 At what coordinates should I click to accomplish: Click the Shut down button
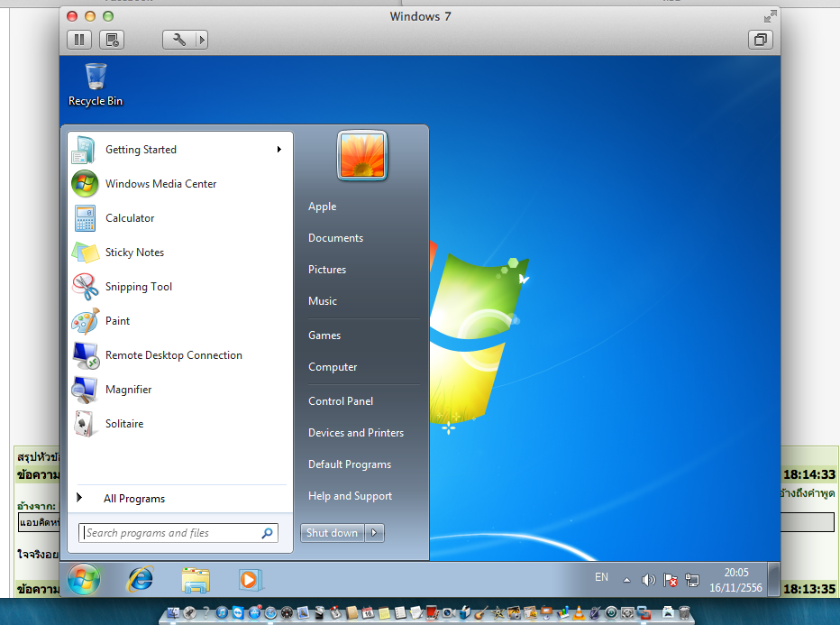[x=333, y=533]
